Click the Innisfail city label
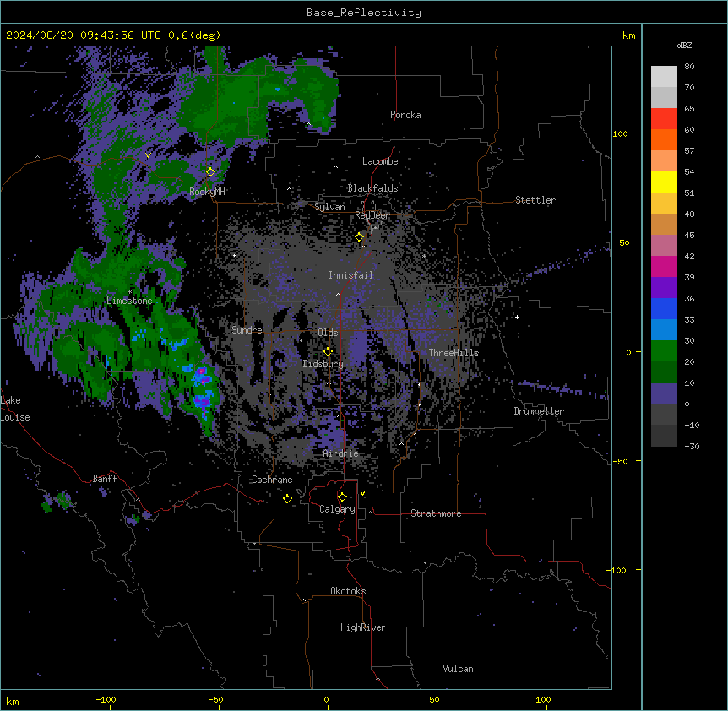The width and height of the screenshot is (728, 711). [x=350, y=275]
